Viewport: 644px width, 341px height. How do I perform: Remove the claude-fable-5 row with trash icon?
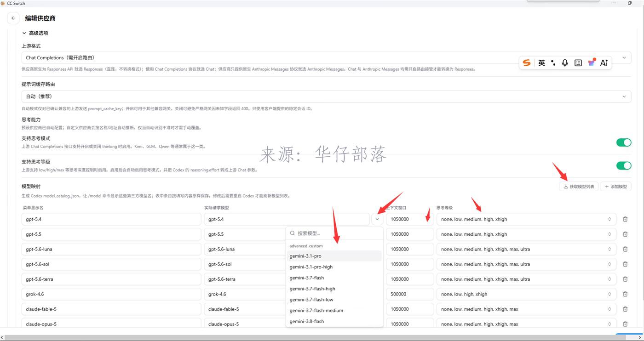click(625, 309)
